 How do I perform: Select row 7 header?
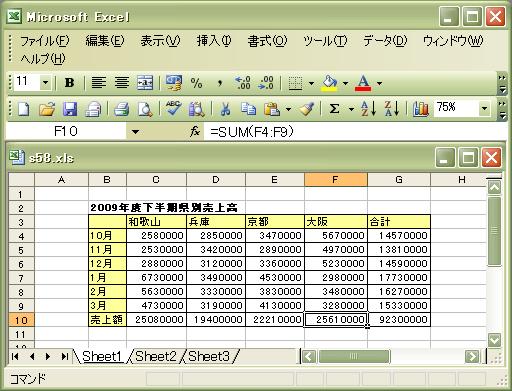[21, 278]
